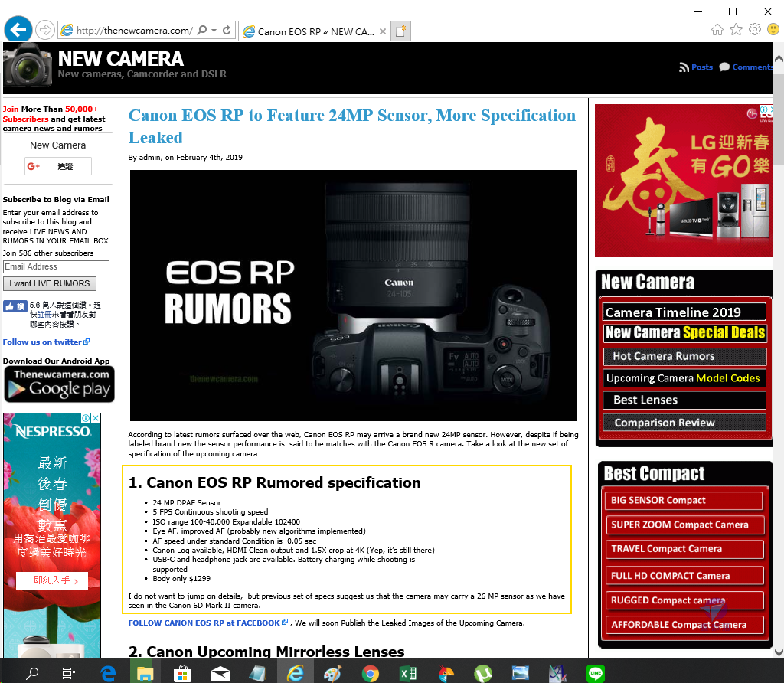Open New Camera Special Deals menu item
Viewport: 784px width, 683px height.
pos(685,332)
